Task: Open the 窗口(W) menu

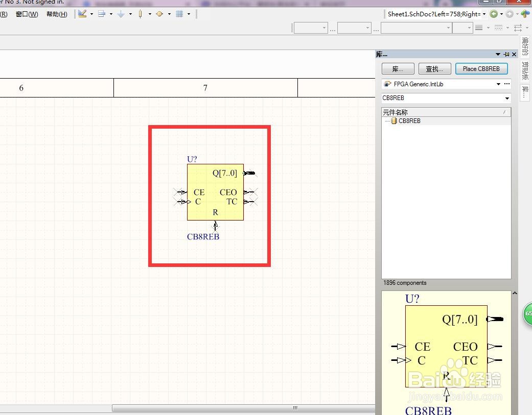Action: click(x=27, y=14)
